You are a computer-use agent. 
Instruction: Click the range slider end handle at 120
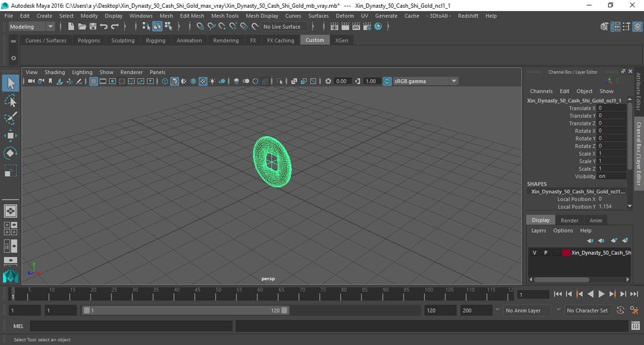(x=284, y=310)
